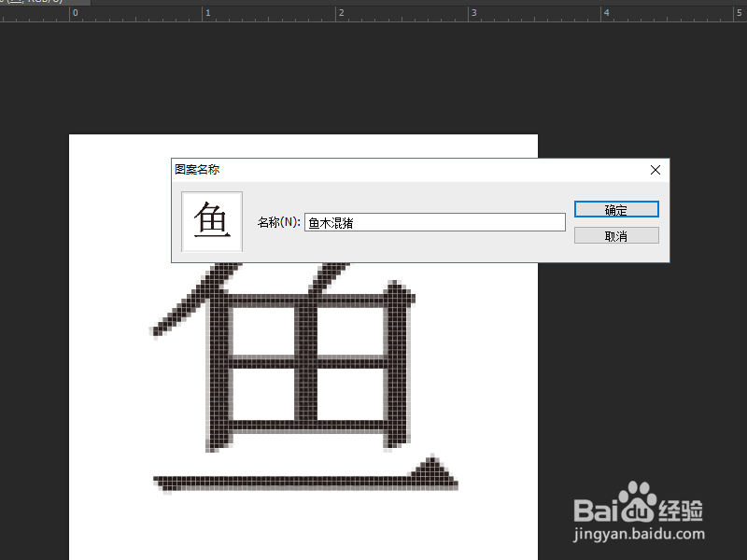Confirm with the 确定 button

coord(616,209)
